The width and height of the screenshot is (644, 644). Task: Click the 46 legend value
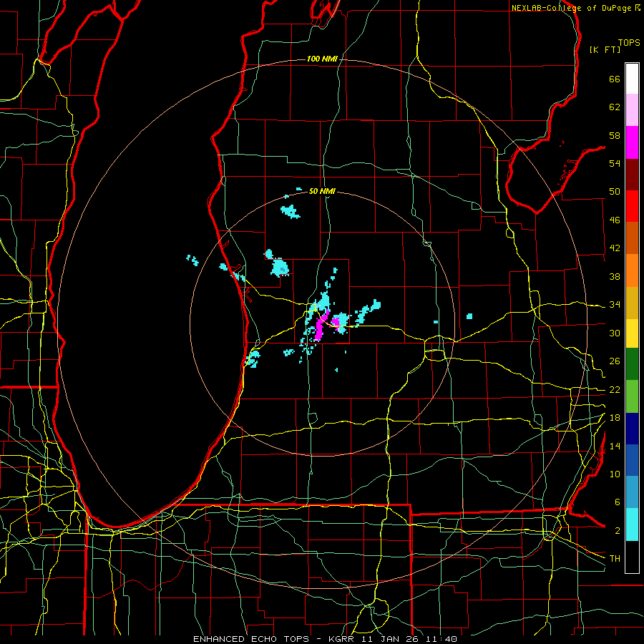click(x=615, y=220)
